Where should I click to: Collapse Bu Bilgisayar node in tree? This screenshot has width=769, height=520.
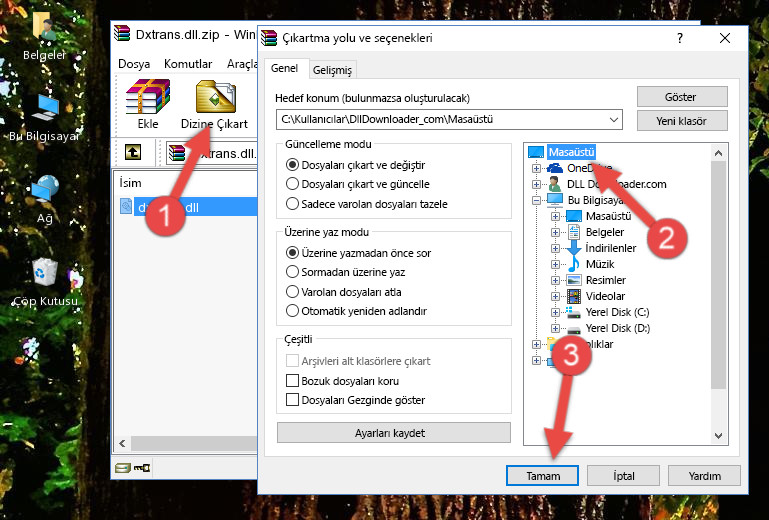[536, 200]
